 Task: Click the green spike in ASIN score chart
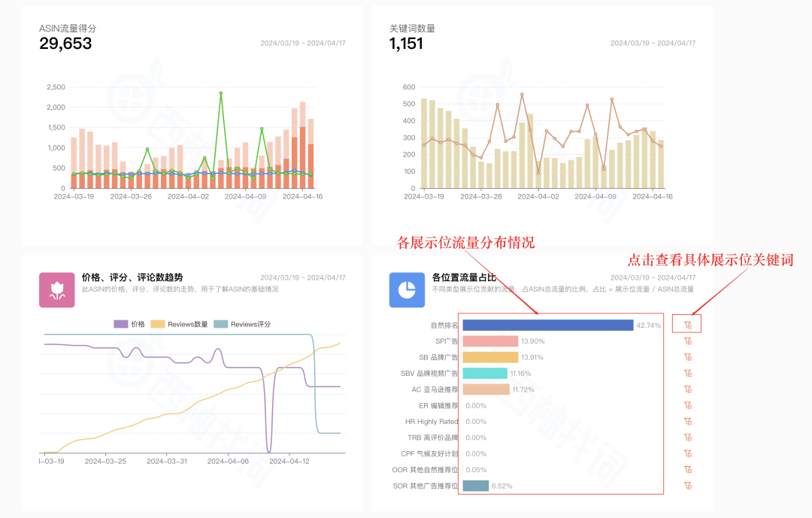[x=220, y=94]
